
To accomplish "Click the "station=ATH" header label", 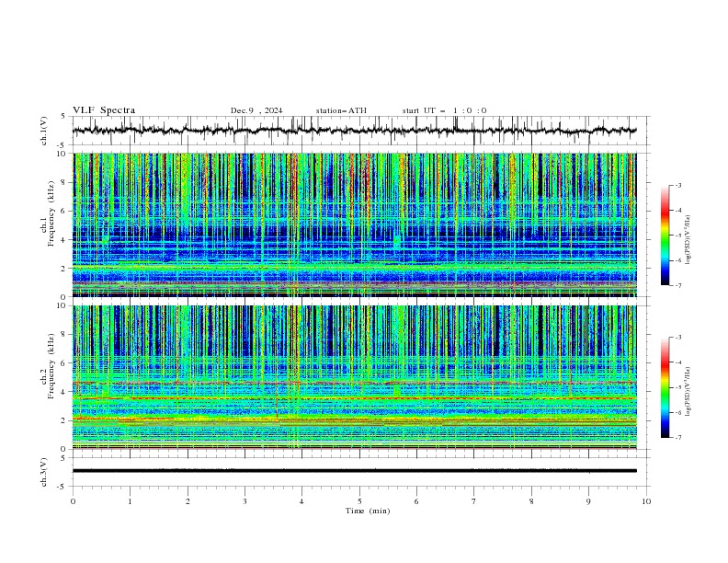I will 341,110.
